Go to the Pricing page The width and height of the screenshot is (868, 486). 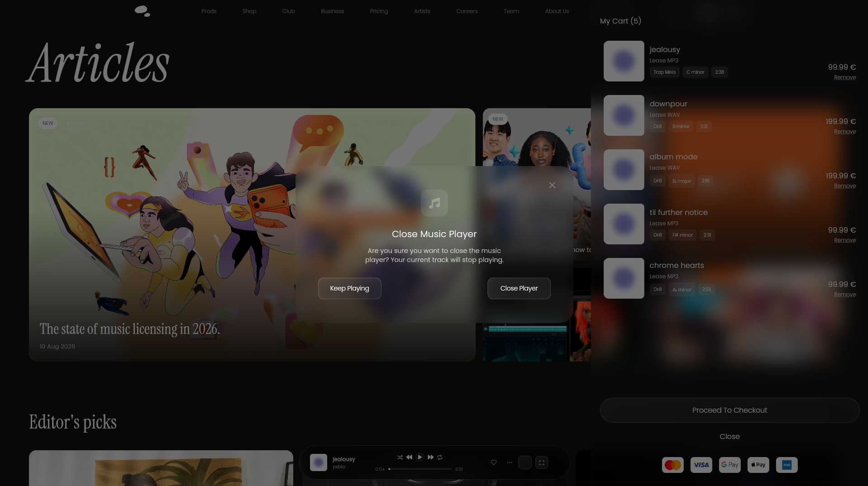coord(379,11)
